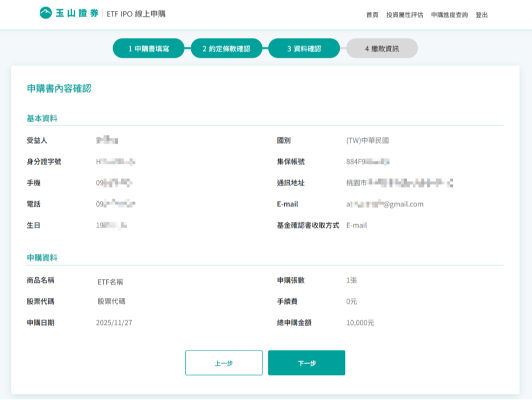Screen dimensions: 532x400
Task: Click the 通訊地址 value starting with 桃園市
Action: 399,183
